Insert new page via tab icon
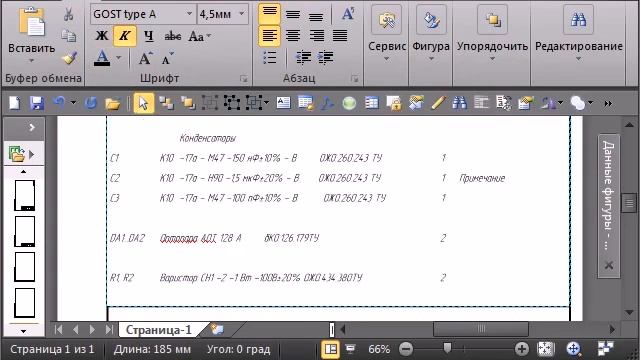The height and width of the screenshot is (360, 640). [x=218, y=330]
